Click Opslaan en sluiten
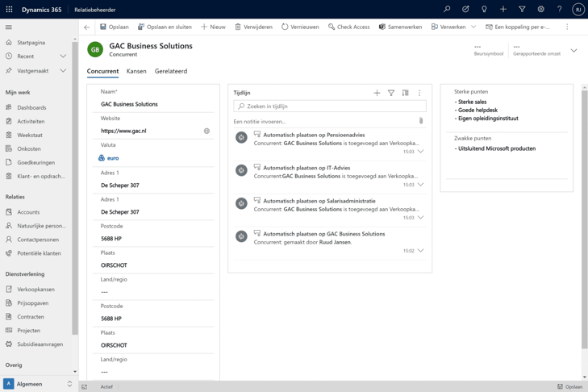588x392 pixels. (x=165, y=27)
